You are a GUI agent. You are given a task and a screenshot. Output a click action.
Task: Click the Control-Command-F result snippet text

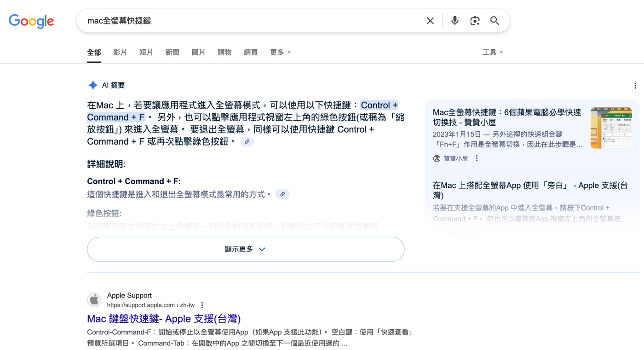click(x=251, y=338)
